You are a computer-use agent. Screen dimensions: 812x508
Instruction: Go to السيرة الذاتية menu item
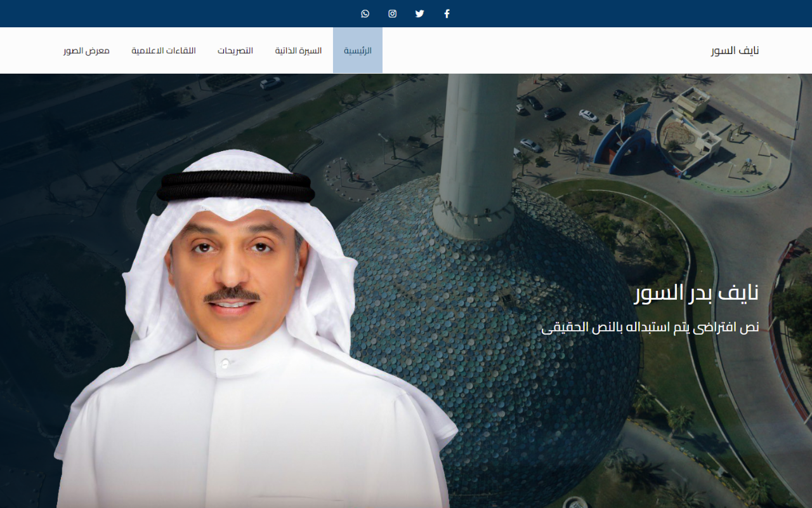point(298,50)
